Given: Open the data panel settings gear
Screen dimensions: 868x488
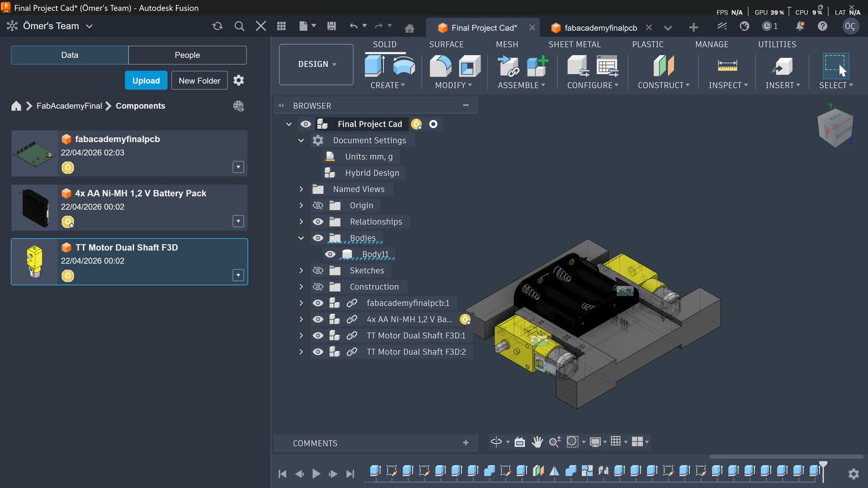Looking at the screenshot, I should click(239, 80).
